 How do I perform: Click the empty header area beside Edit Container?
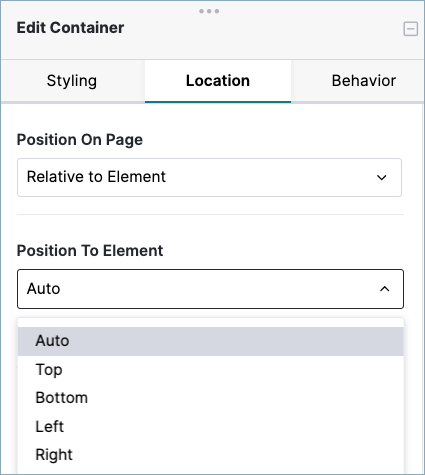[263, 33]
